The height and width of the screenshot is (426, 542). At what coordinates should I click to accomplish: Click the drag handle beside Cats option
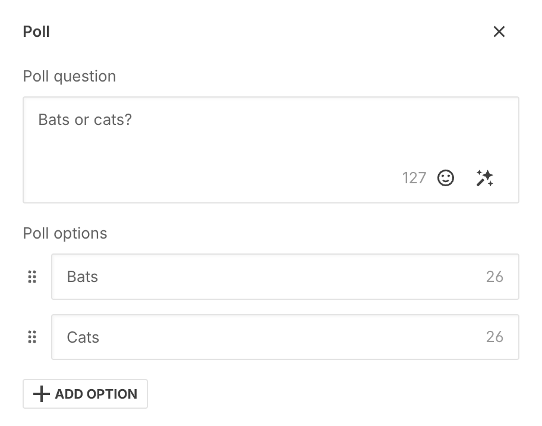coord(32,337)
